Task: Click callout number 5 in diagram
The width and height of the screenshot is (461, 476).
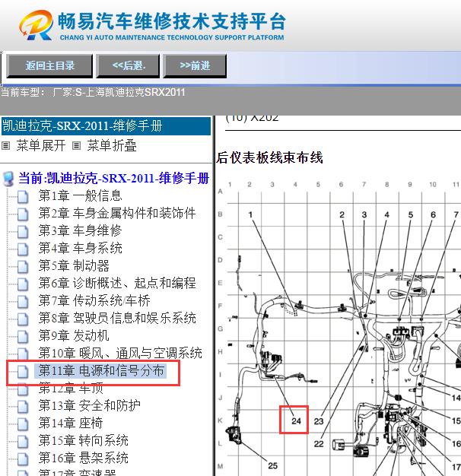Action: (x=410, y=214)
